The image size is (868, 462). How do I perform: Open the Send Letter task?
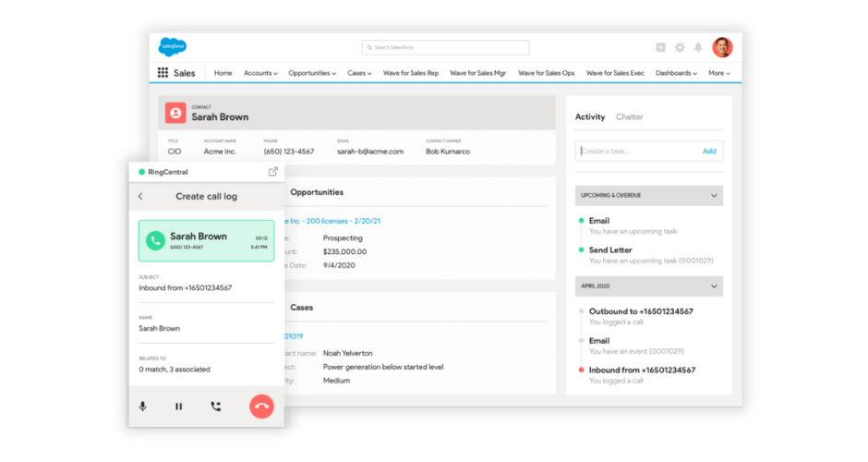click(610, 249)
